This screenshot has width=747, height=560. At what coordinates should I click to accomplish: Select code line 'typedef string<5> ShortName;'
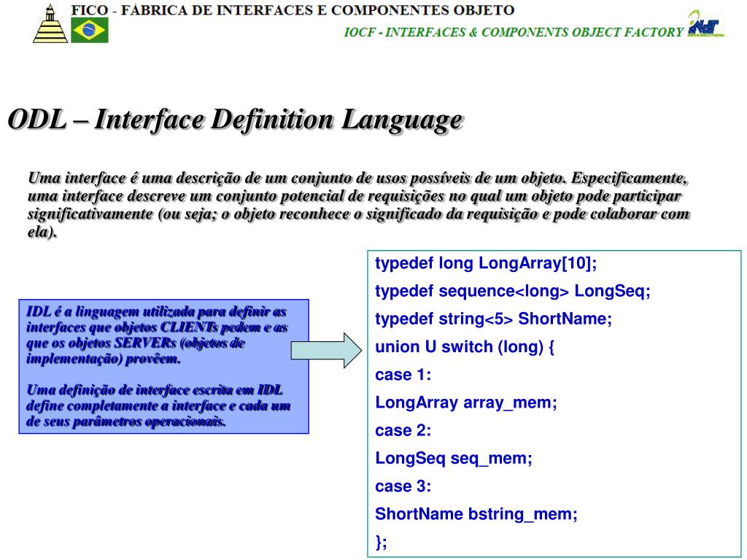494,319
